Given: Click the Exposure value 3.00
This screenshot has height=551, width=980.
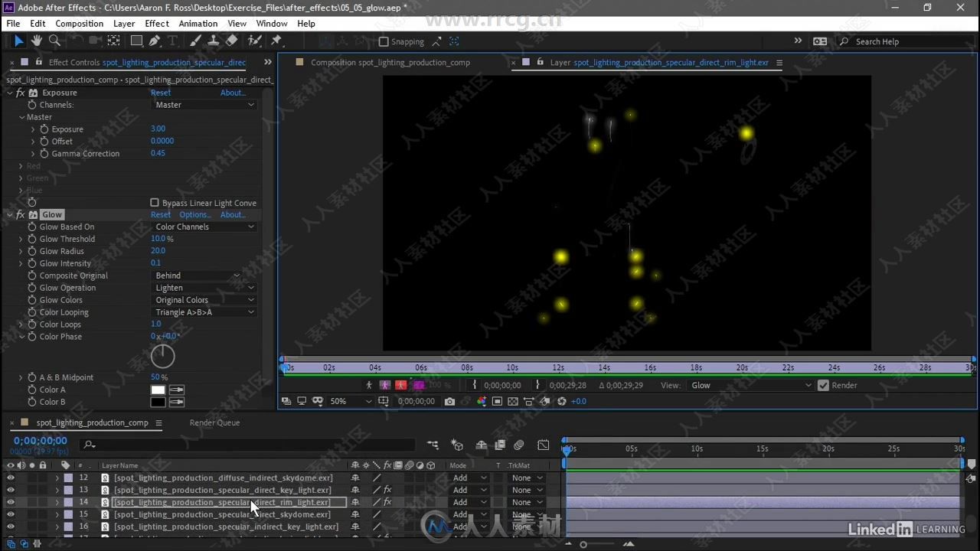Looking at the screenshot, I should [158, 129].
